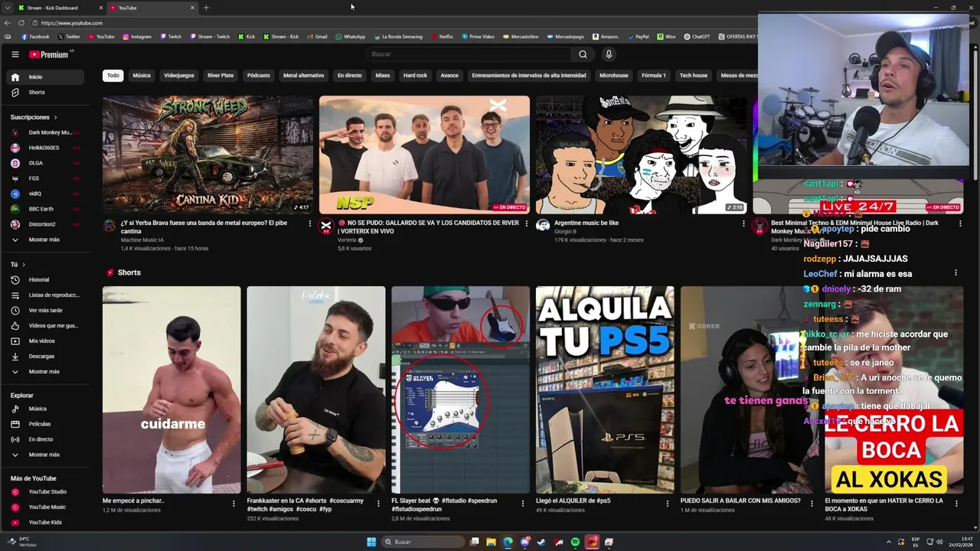Viewport: 980px width, 551px height.
Task: Open the YouTube hamburger guide menu
Action: point(15,54)
